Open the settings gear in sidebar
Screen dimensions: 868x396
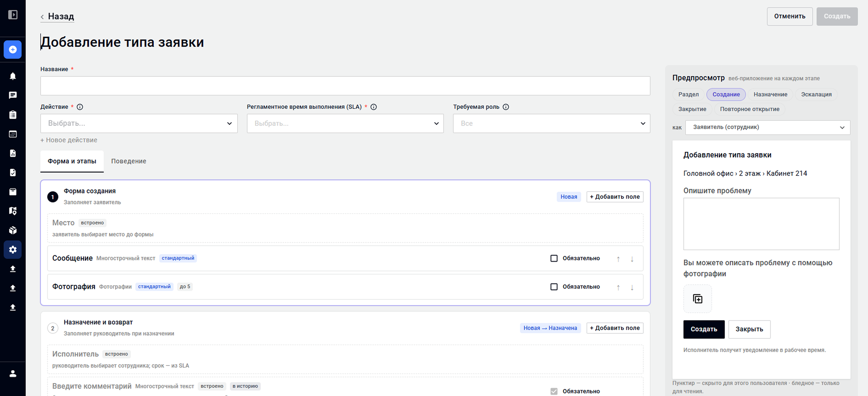pos(13,250)
